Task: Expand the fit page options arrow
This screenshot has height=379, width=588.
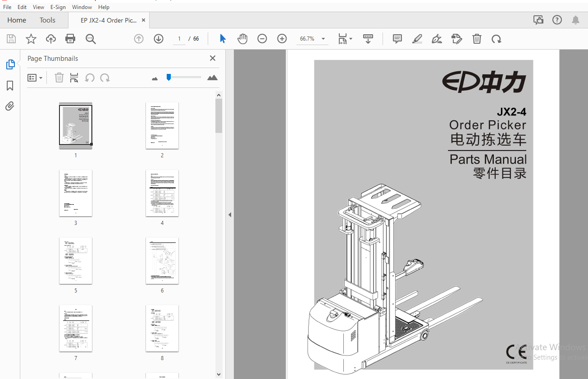Action: [x=351, y=39]
